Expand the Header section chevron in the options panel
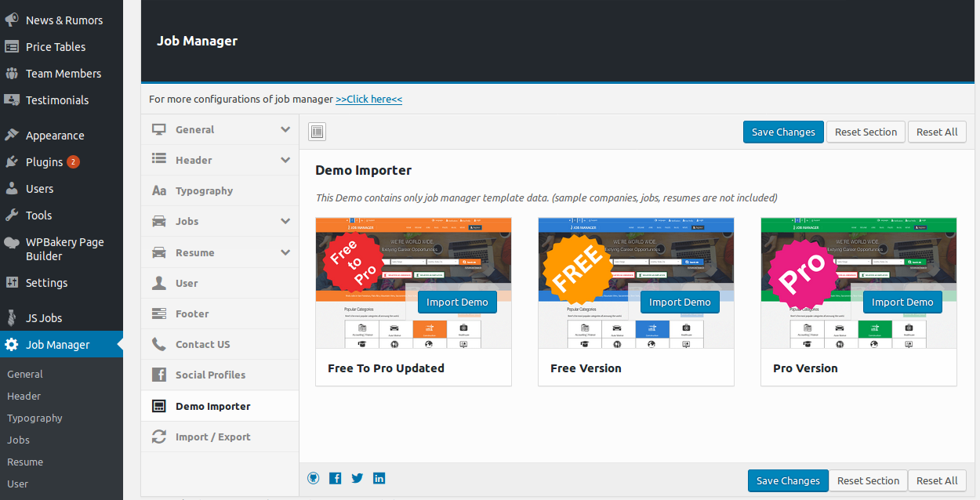The height and width of the screenshot is (500, 980). tap(285, 160)
